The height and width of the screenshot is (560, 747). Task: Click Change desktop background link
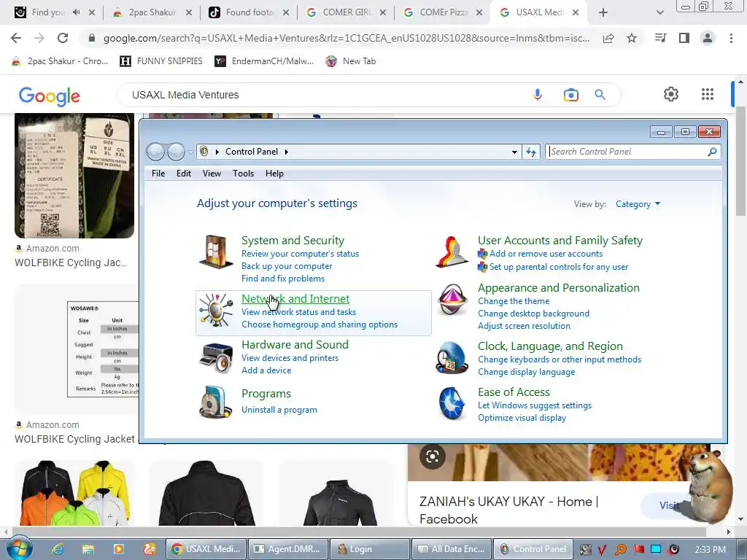533,314
